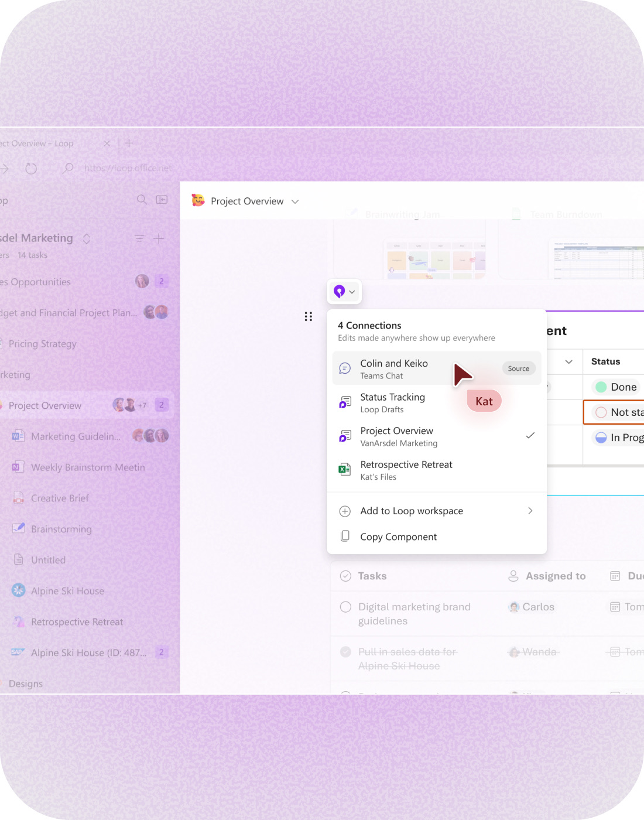
Task: Click the checkmark next to Project Overview
Action: [x=530, y=435]
